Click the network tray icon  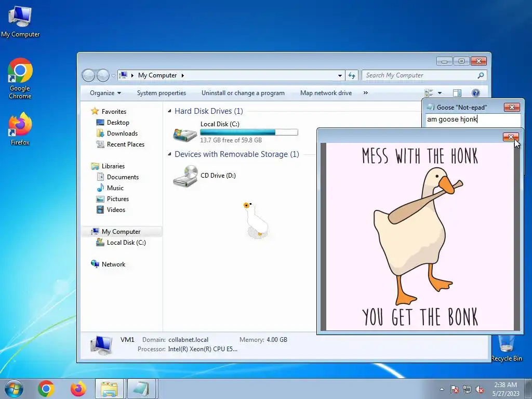467,389
